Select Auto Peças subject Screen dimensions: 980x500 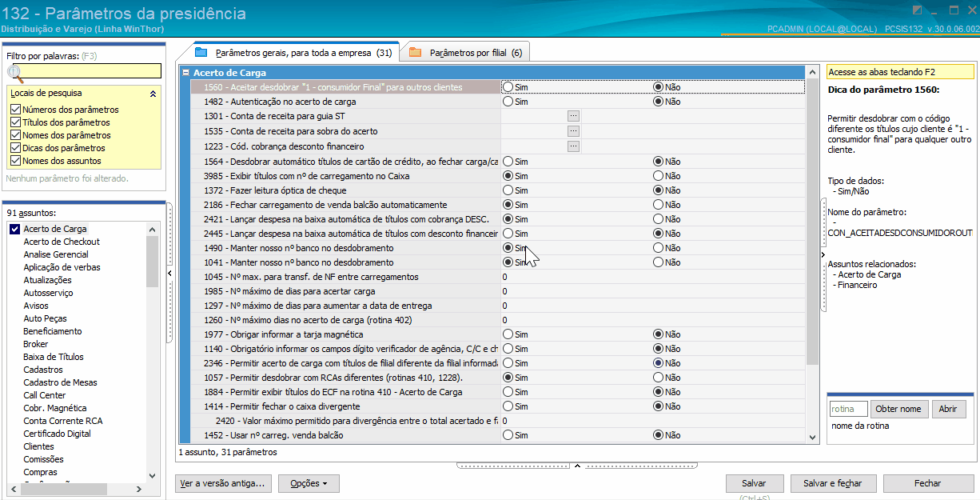pos(46,318)
